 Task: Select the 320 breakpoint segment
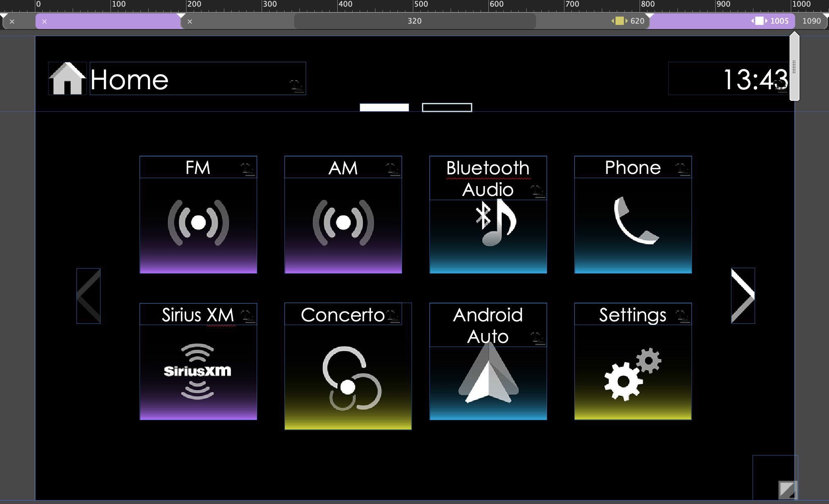[x=414, y=21]
